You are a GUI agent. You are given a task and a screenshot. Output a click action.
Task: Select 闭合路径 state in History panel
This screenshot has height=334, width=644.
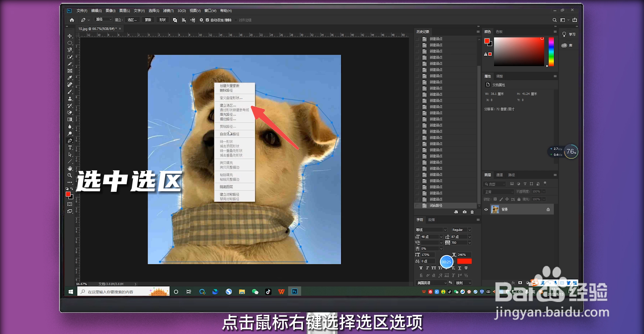click(x=445, y=206)
